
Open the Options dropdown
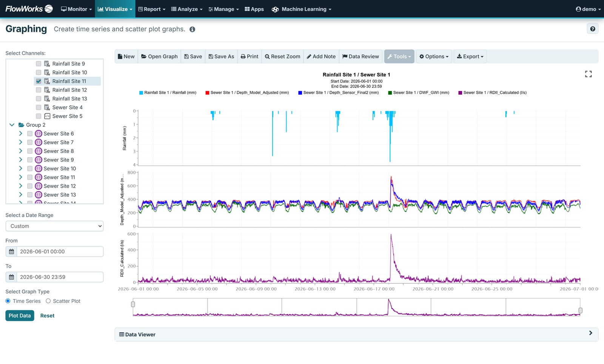434,57
